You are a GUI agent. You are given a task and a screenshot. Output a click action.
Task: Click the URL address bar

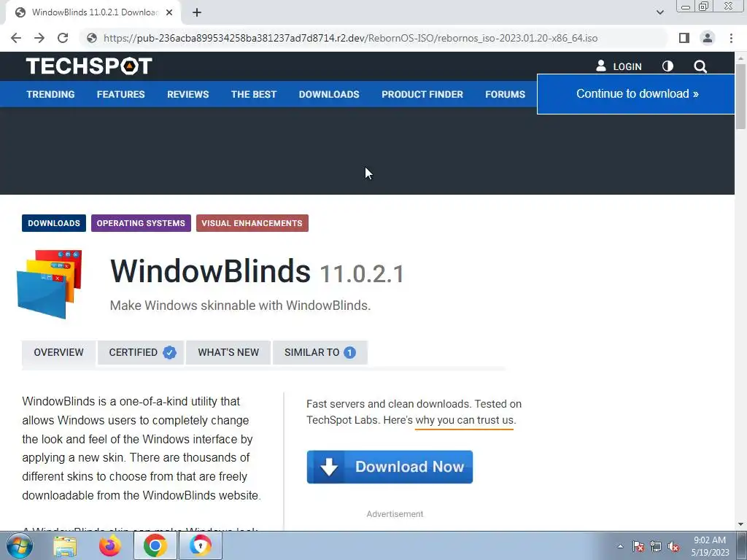click(374, 38)
